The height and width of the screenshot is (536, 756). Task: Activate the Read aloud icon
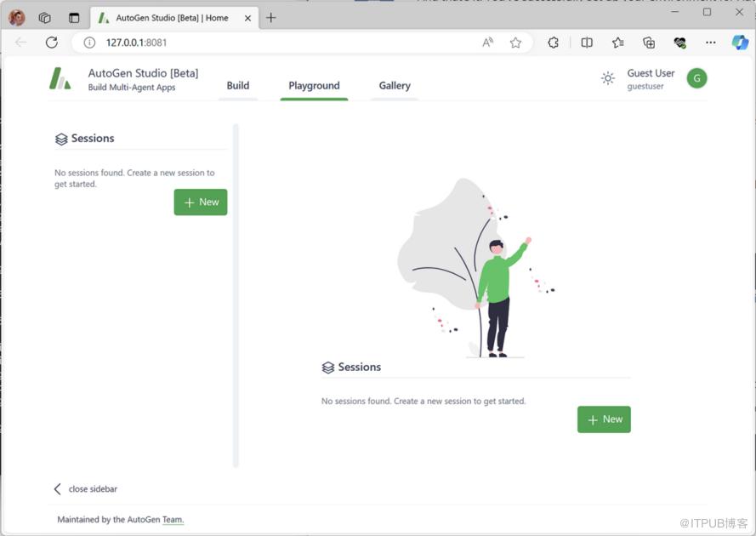pyautogui.click(x=488, y=43)
